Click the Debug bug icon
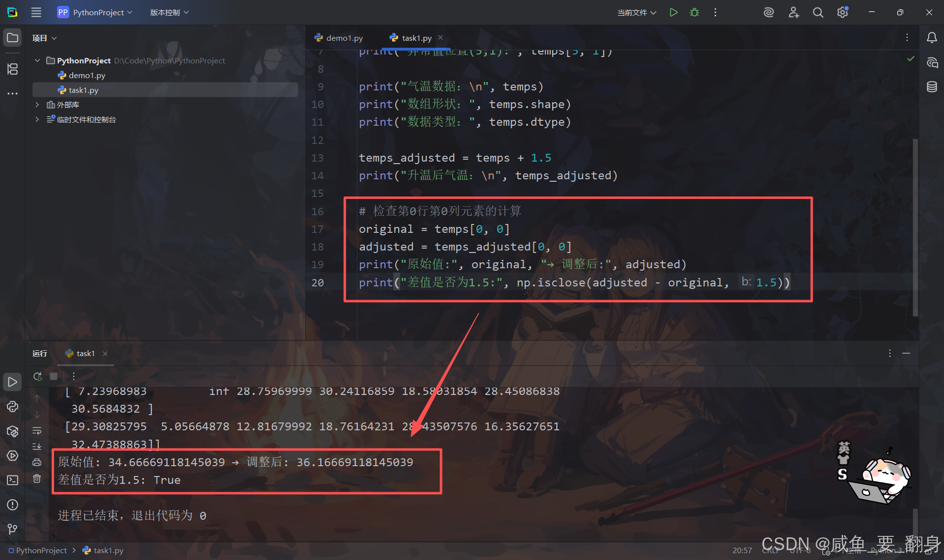Screen dimensions: 944x560 (x=694, y=12)
